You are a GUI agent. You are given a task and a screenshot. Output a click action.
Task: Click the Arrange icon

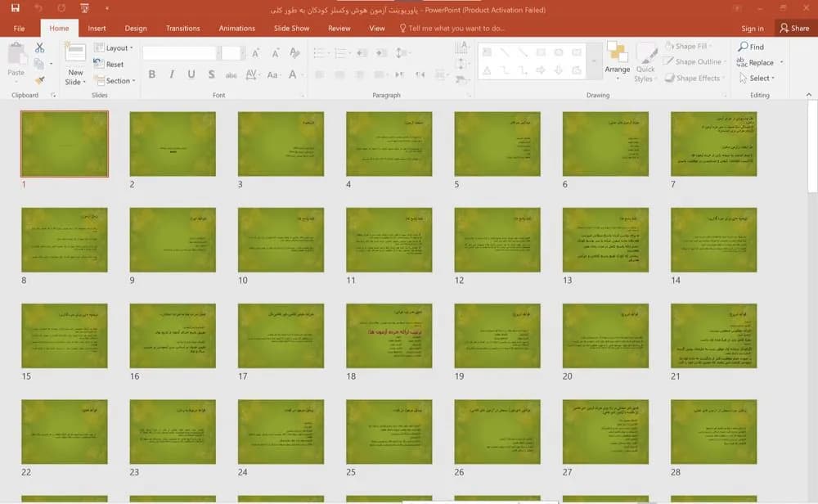(617, 61)
